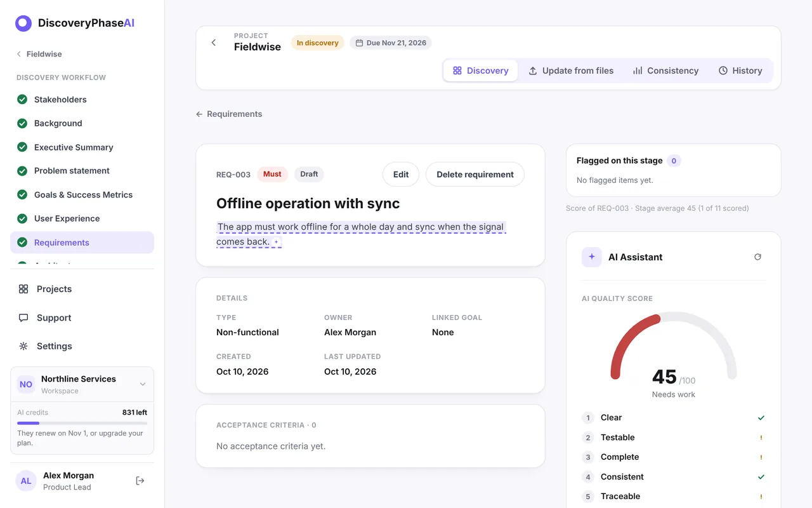The height and width of the screenshot is (508, 812).
Task: Open the Update from files tab
Action: pos(571,70)
